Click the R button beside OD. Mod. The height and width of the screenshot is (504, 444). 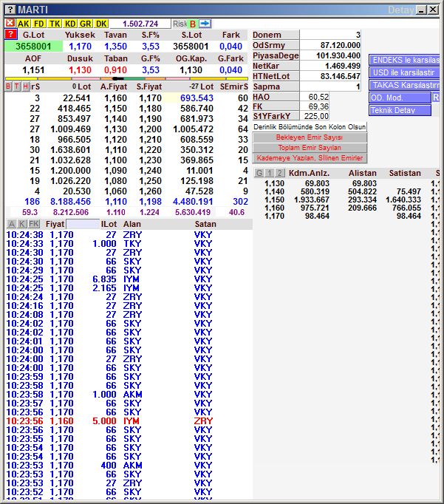coord(436,98)
